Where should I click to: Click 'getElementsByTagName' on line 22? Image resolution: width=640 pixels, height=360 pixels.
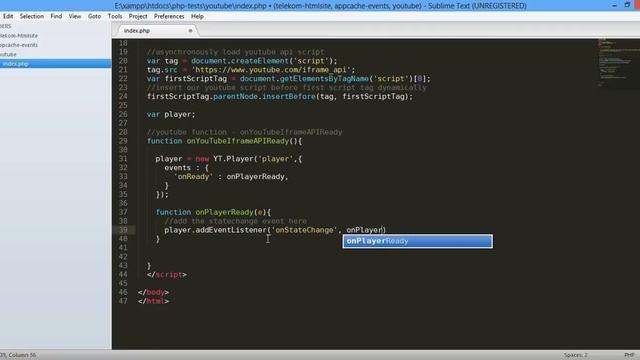pos(324,78)
